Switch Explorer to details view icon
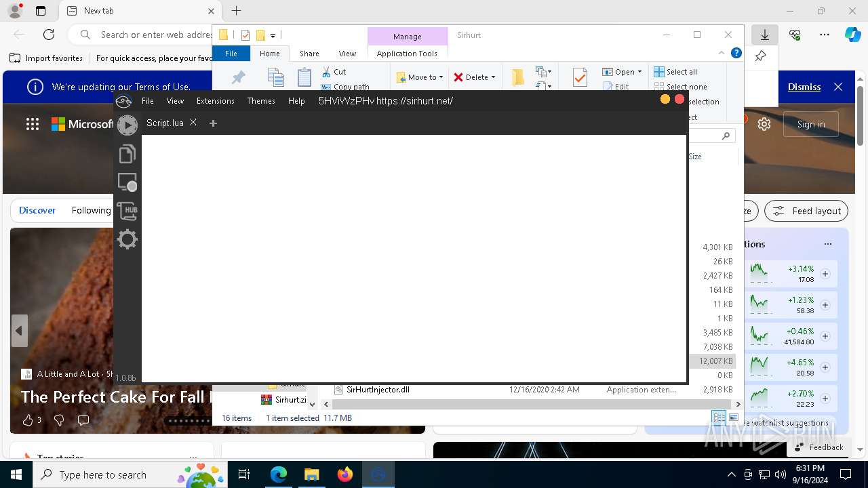The width and height of the screenshot is (868, 488). [719, 418]
